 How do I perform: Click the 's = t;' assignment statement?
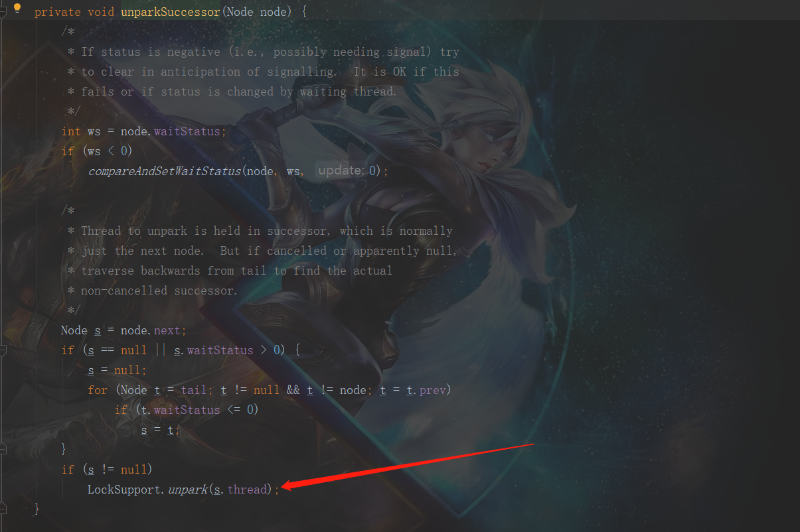click(x=160, y=430)
